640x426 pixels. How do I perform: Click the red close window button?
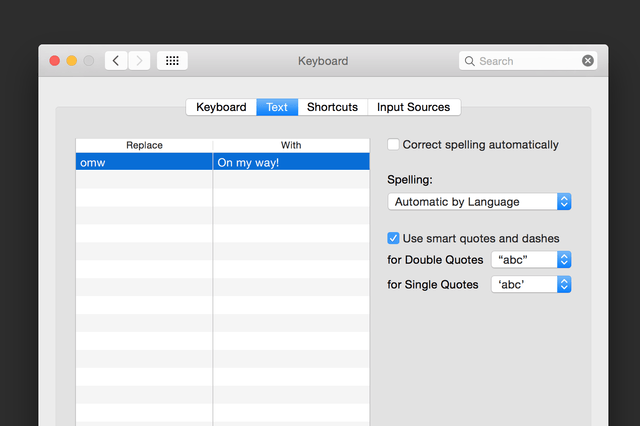pyautogui.click(x=55, y=61)
